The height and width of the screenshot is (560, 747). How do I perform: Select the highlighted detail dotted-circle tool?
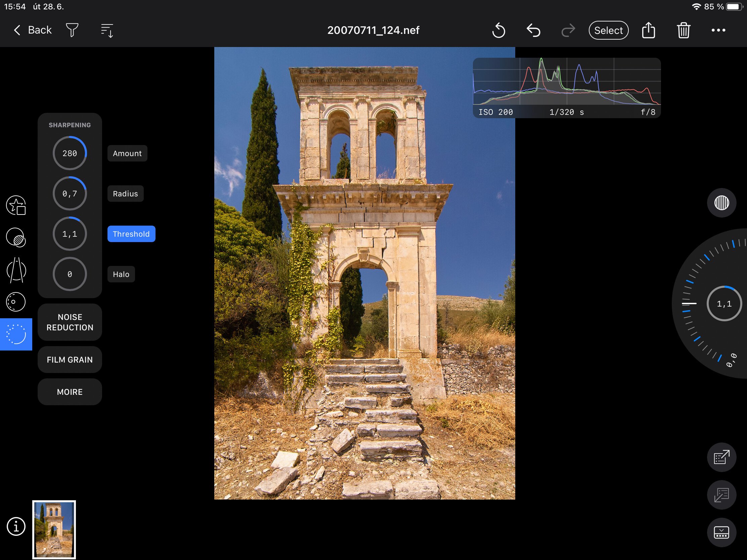coord(16,334)
